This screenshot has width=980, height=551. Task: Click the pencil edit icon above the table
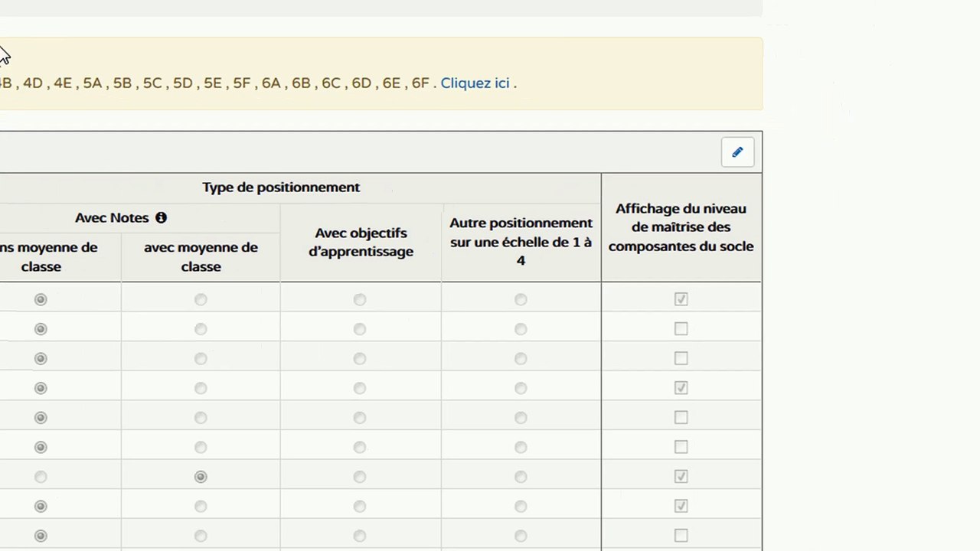[x=737, y=152]
